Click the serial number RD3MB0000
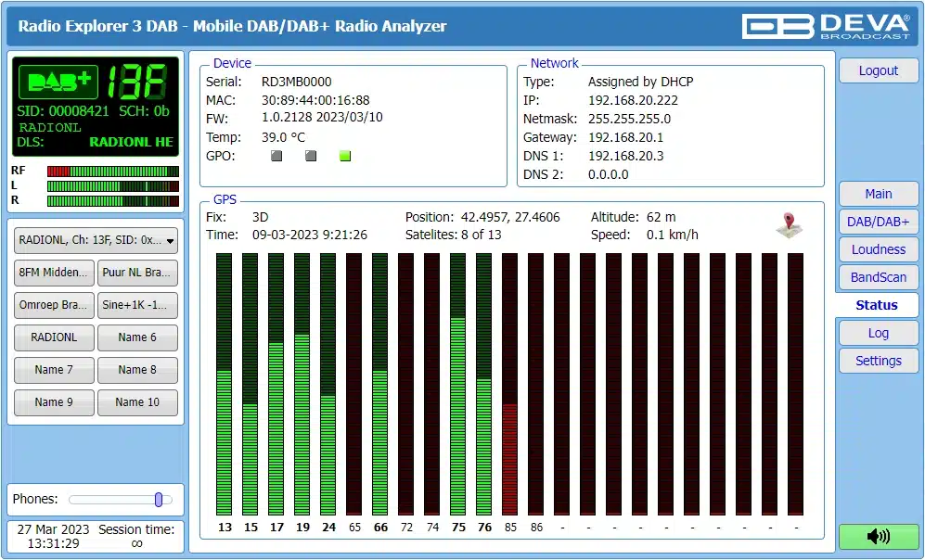925x560 pixels. click(297, 82)
